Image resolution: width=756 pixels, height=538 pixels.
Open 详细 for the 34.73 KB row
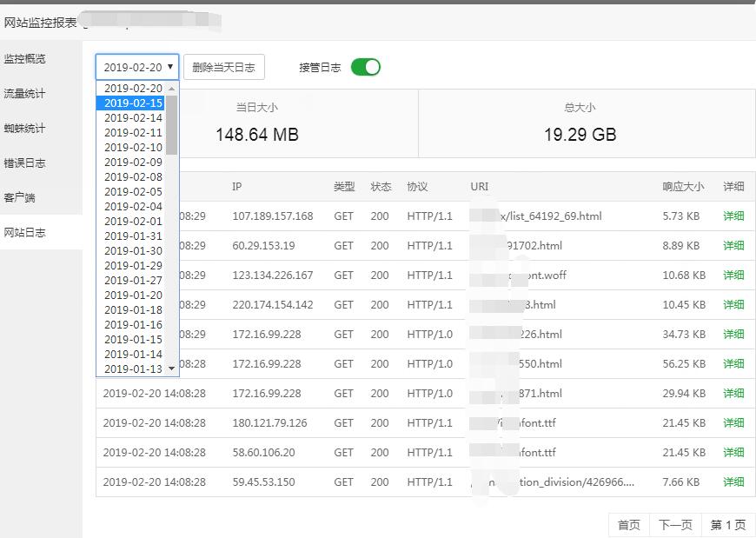coord(733,334)
